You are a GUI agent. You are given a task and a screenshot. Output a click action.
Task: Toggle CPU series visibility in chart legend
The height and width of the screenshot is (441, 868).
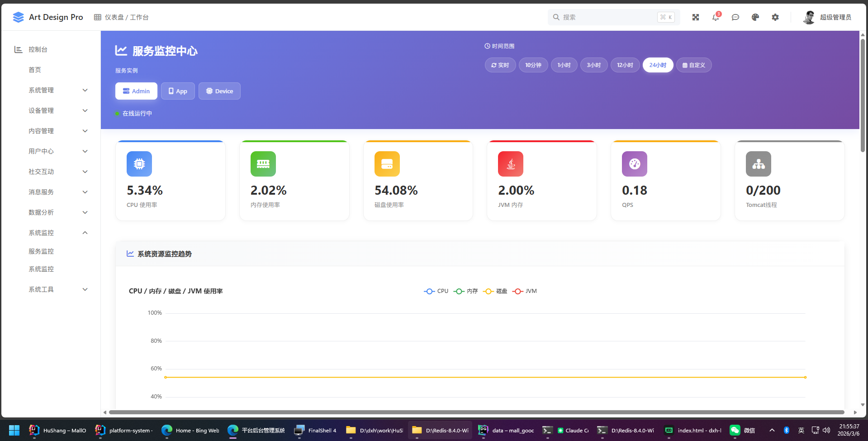click(436, 291)
